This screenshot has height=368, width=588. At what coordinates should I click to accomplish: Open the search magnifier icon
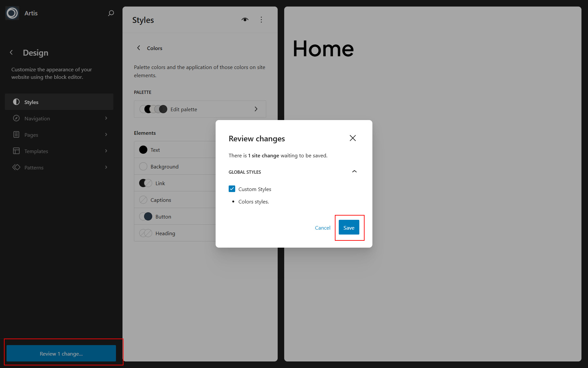(111, 13)
